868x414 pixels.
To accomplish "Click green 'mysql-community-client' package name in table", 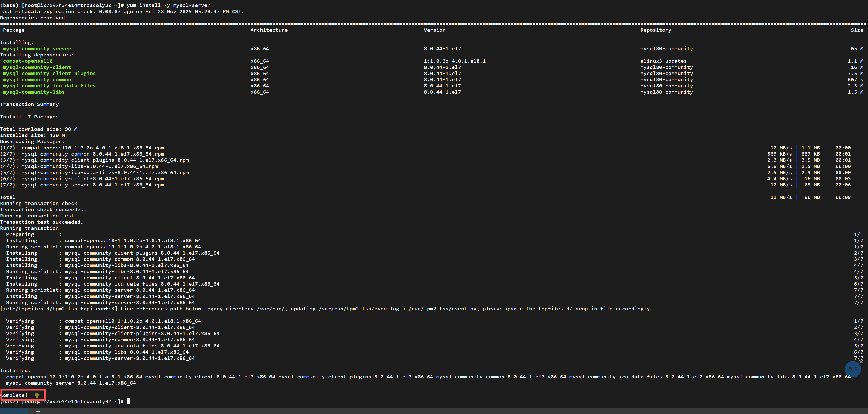I will (37, 67).
